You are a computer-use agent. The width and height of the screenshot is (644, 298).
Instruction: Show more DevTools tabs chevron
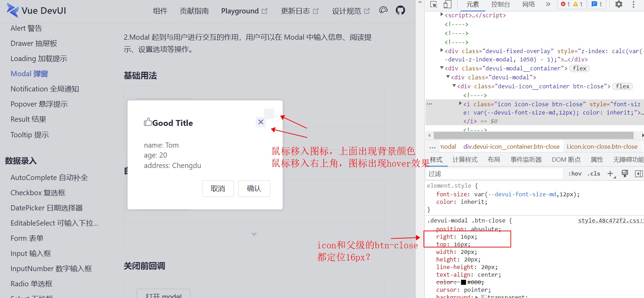(x=548, y=4)
